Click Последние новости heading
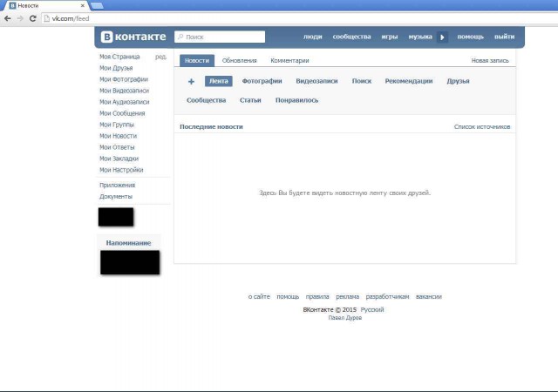 tap(211, 126)
